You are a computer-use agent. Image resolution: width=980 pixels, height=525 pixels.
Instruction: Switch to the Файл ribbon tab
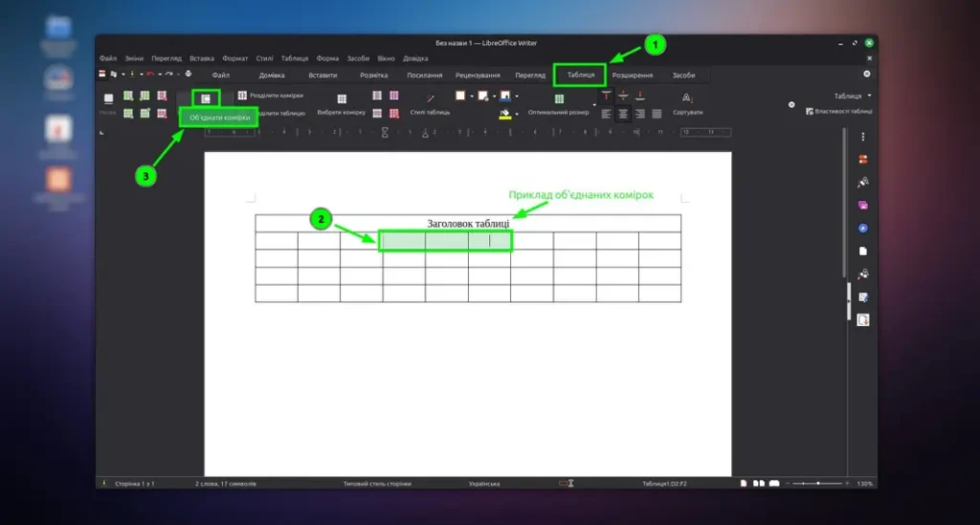click(221, 75)
